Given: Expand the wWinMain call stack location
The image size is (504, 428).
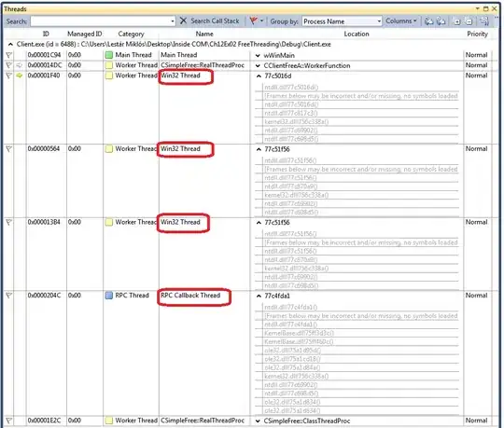Looking at the screenshot, I should click(x=258, y=56).
